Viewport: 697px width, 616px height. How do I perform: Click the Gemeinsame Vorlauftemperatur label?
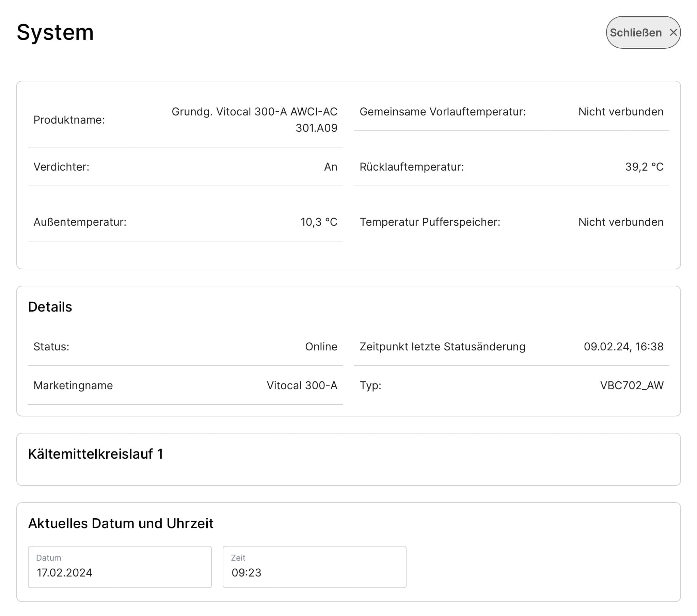[x=443, y=112]
